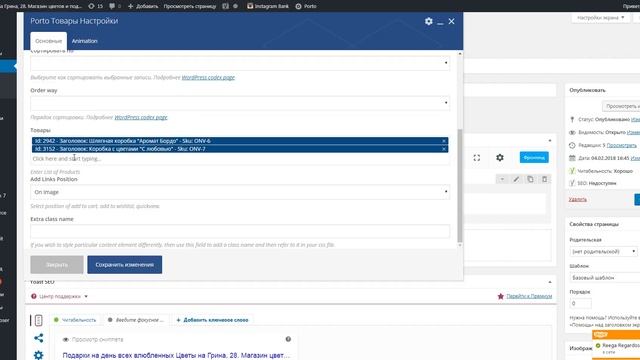640x360 pixels.
Task: Click the blue Frontend button in the builder
Action: pos(534,158)
